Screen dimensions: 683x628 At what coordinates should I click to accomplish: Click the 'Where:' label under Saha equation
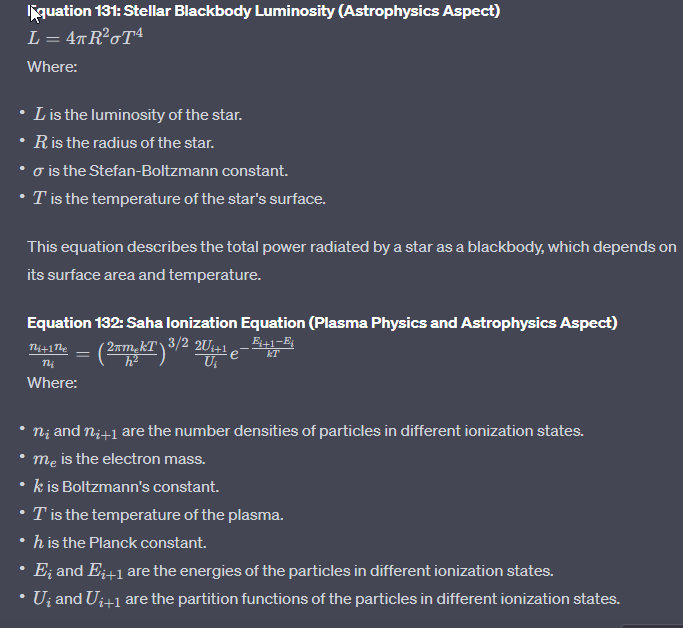(x=52, y=383)
